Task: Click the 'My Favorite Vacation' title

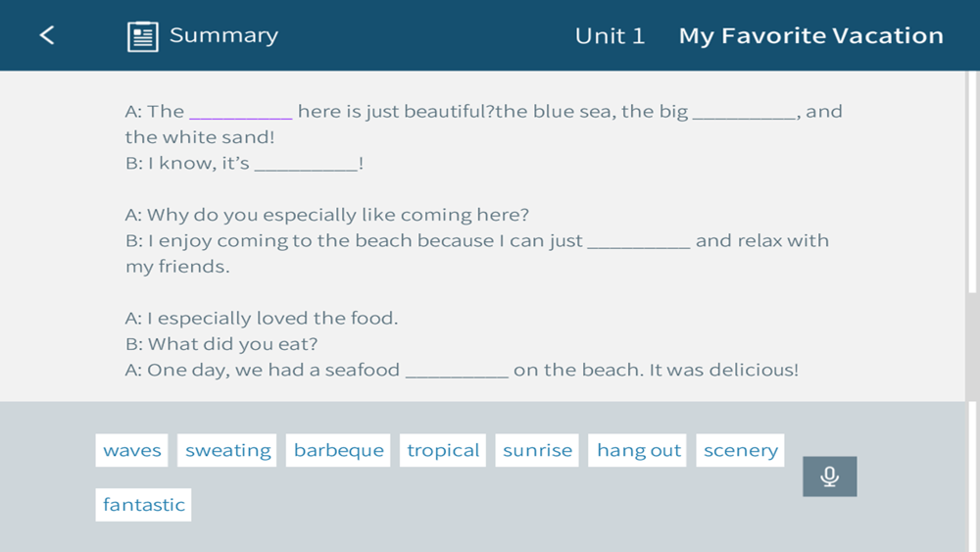Action: pyautogui.click(x=810, y=36)
